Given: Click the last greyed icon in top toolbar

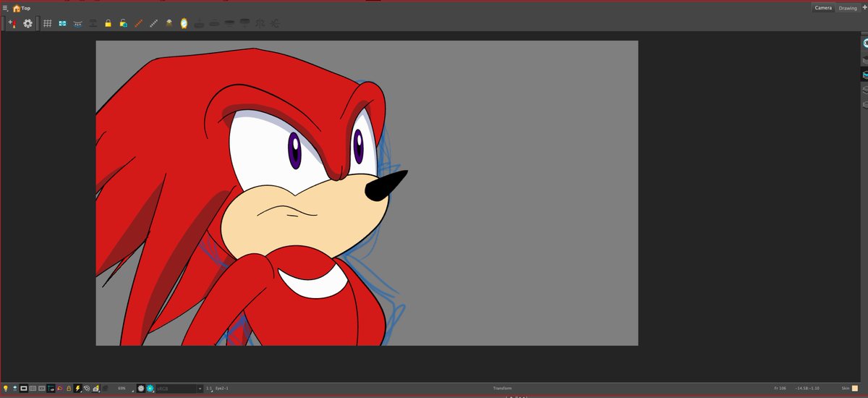Looking at the screenshot, I should [x=275, y=23].
